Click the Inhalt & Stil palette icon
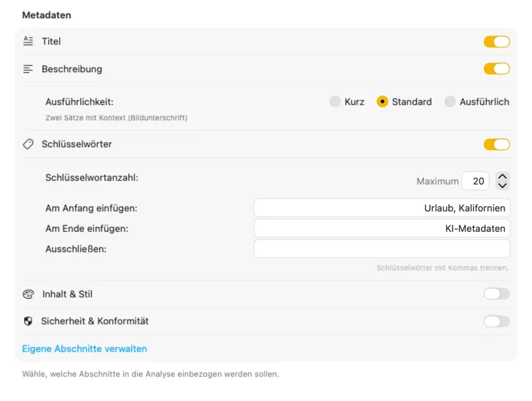The image size is (532, 401). (28, 295)
